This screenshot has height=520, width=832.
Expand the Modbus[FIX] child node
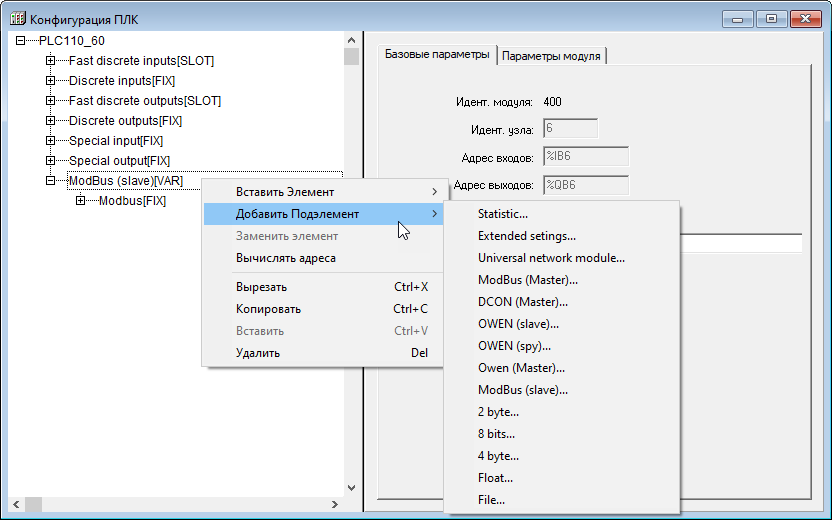(x=80, y=201)
